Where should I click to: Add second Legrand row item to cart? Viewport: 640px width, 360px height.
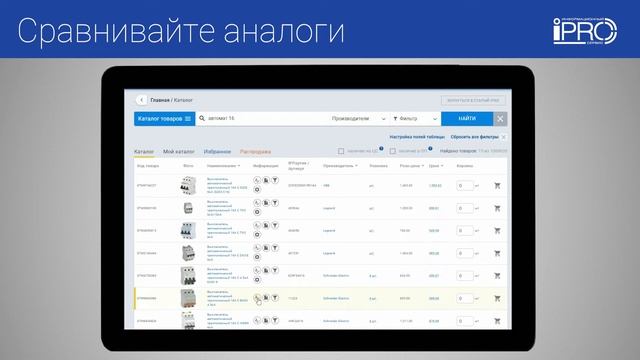pyautogui.click(x=497, y=231)
